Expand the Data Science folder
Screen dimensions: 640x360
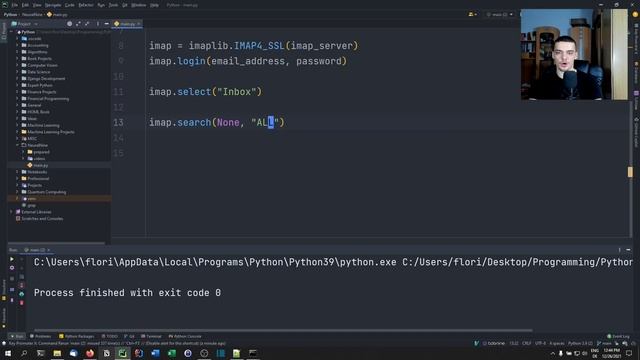point(18,72)
